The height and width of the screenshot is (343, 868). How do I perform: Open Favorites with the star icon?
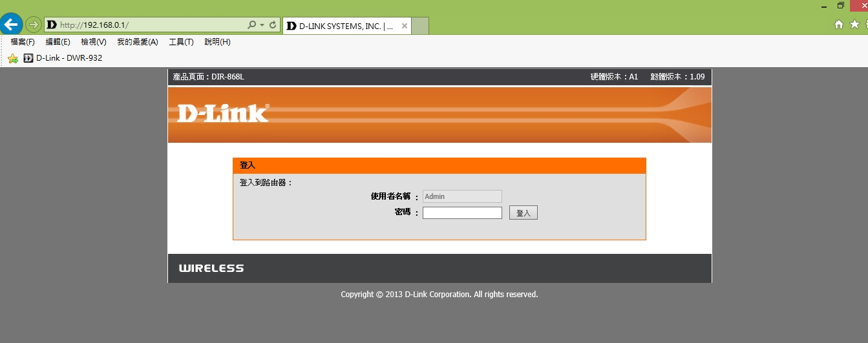coord(854,25)
